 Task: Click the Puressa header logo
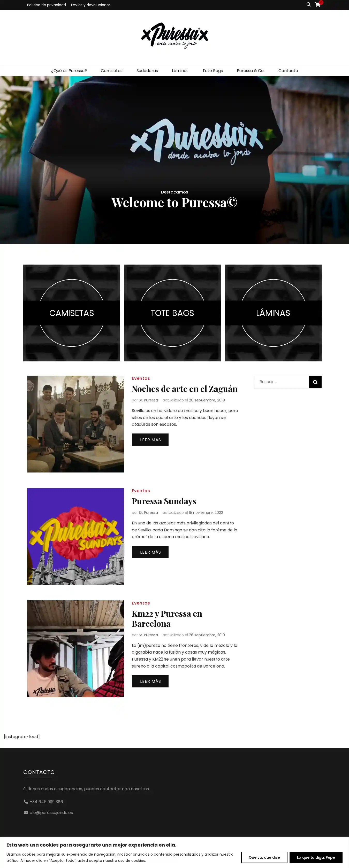coord(174,36)
